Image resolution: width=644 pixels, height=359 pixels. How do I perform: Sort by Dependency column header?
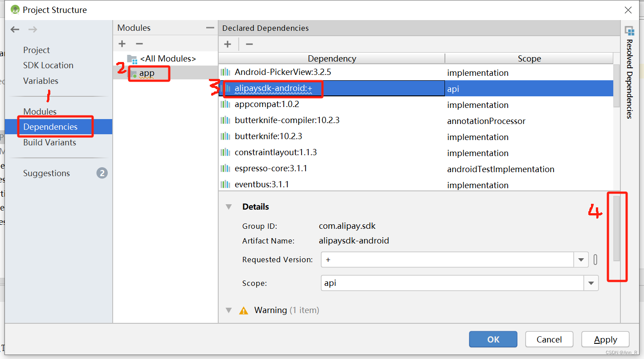332,58
